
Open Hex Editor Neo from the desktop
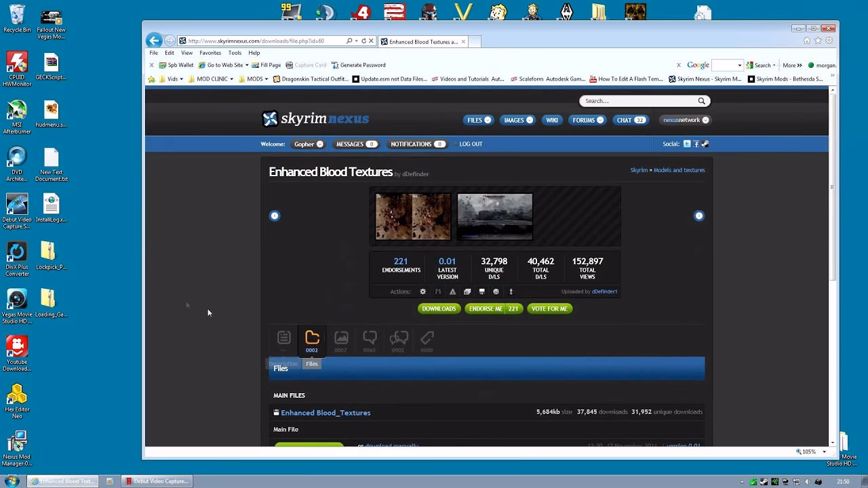pos(17,402)
